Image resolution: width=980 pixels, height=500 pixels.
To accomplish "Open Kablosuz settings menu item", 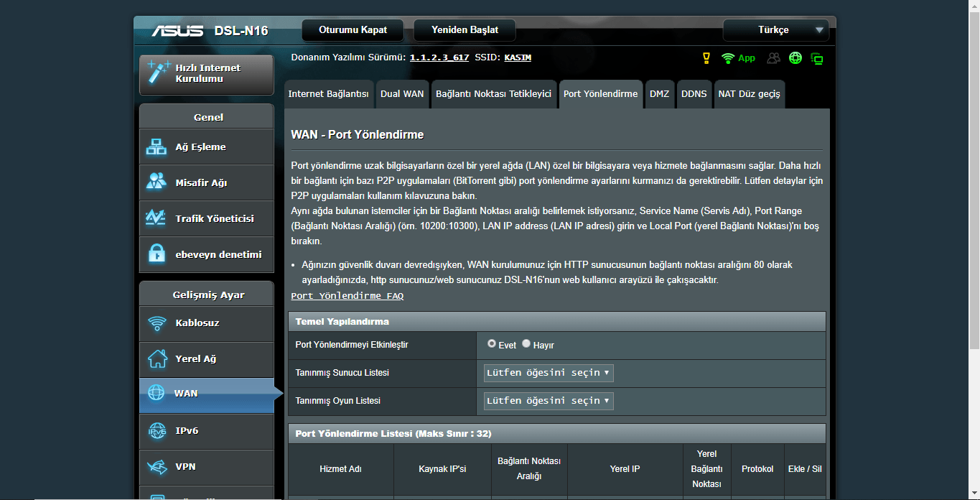I will click(206, 323).
